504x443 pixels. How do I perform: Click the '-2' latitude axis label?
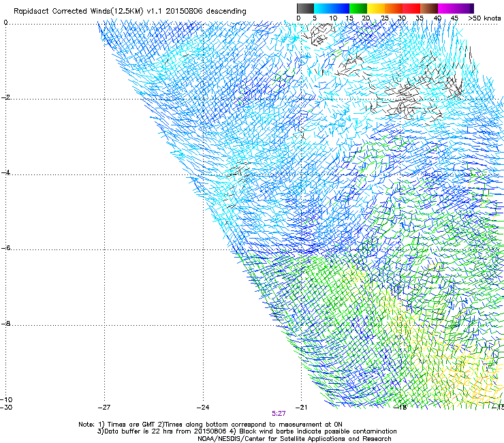click(5, 97)
